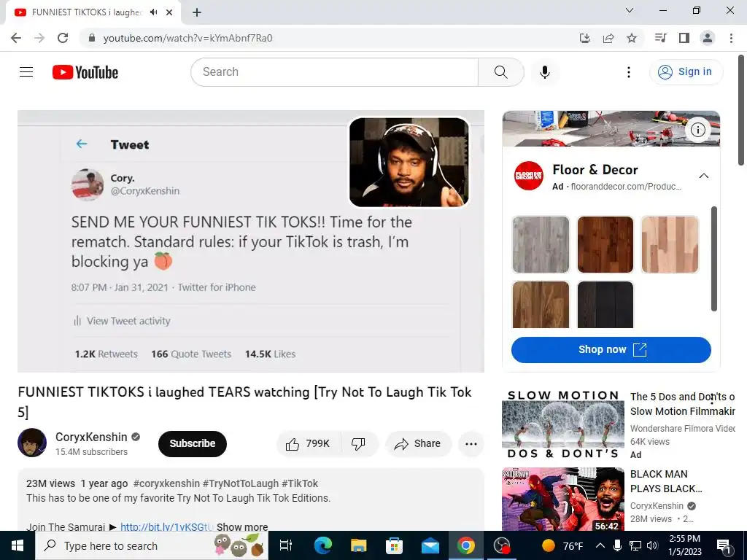Screen dimensions: 747x560
Task: Go back in browser history
Action: click(x=16, y=38)
